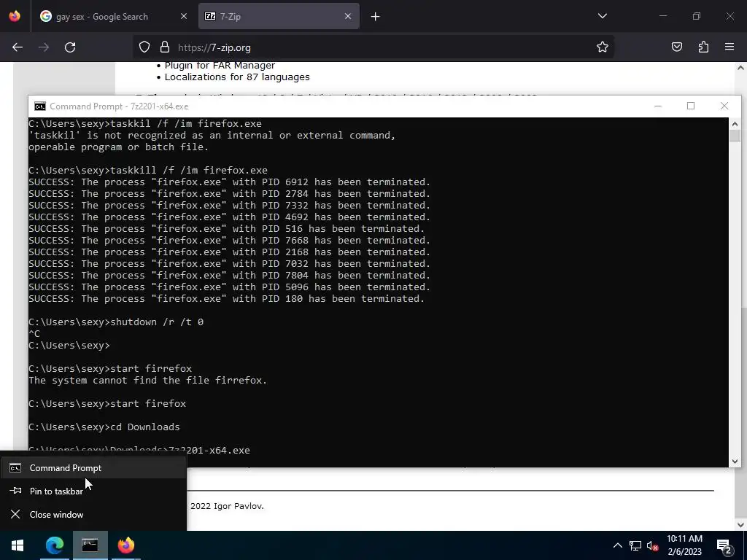Choose Close window in the jump list
The height and width of the screenshot is (560, 747).
[x=93, y=514]
